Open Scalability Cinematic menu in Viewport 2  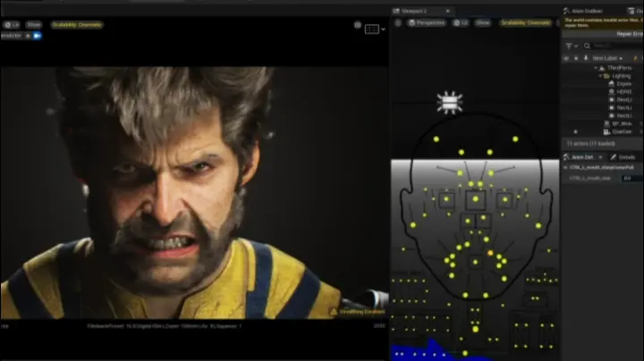pos(525,23)
